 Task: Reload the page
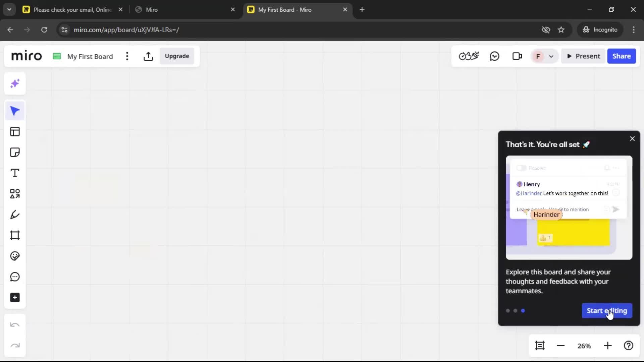tap(44, 30)
